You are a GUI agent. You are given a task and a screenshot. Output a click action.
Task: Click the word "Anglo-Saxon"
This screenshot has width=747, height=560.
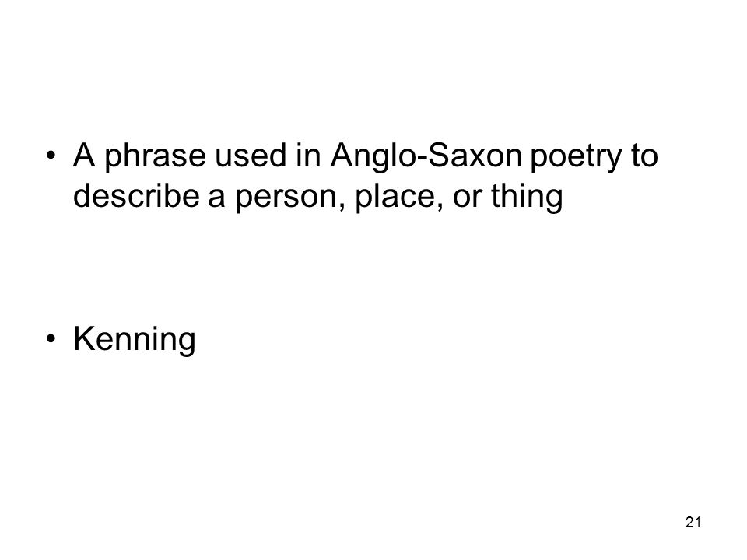[x=426, y=156]
